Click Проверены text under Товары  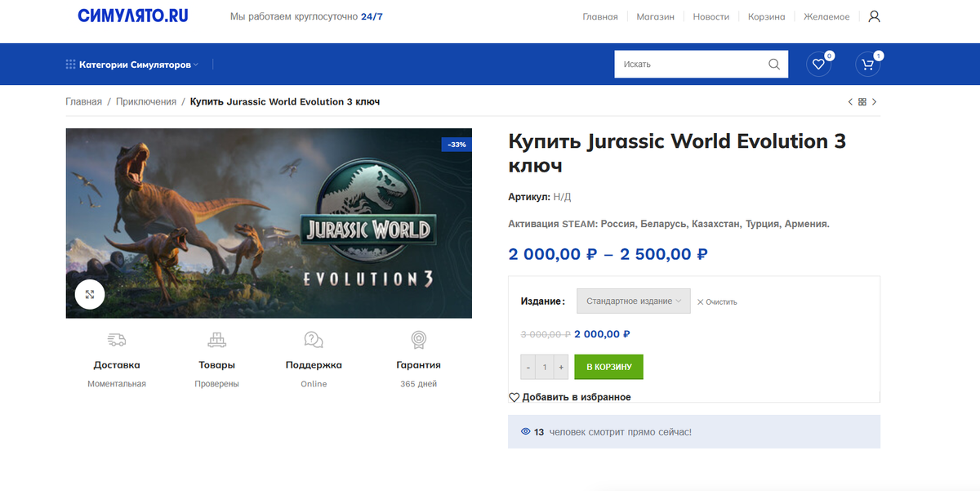pyautogui.click(x=216, y=384)
